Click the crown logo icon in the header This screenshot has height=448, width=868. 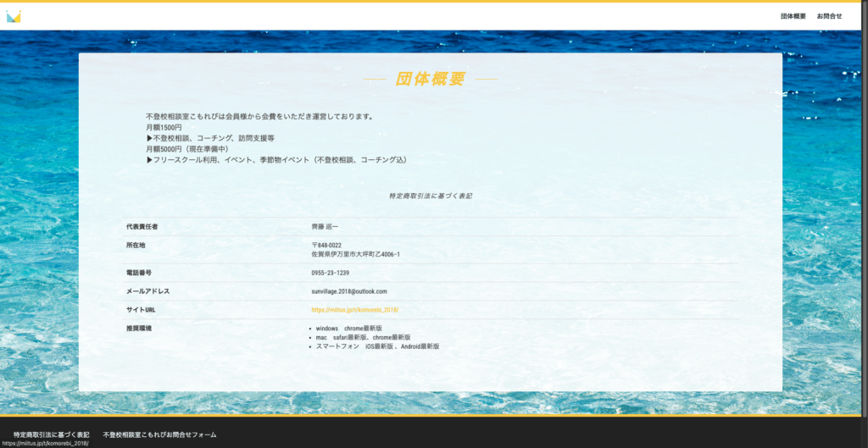[x=14, y=17]
